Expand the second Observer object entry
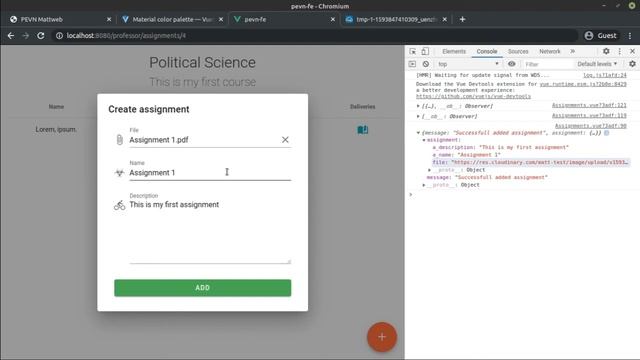The width and height of the screenshot is (640, 360). tap(418, 116)
